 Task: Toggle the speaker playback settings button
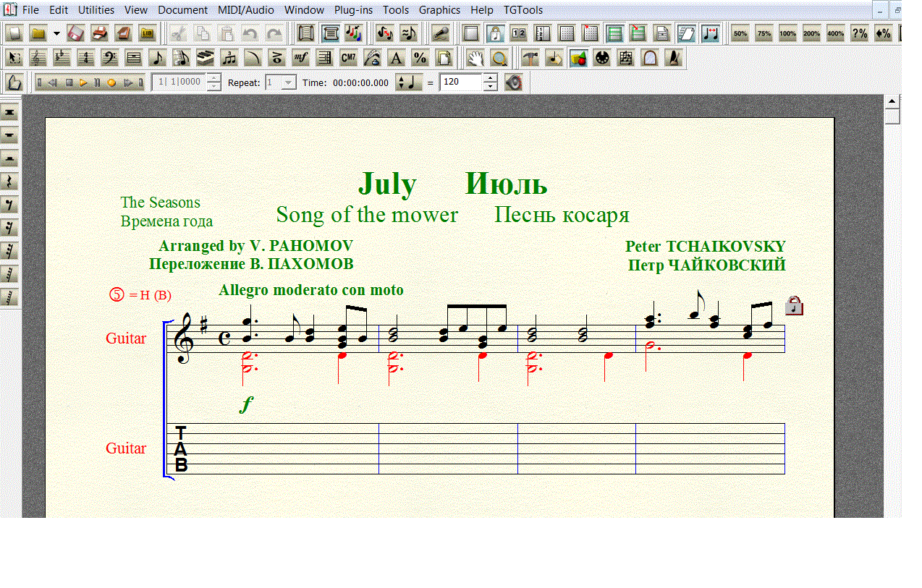pos(514,82)
